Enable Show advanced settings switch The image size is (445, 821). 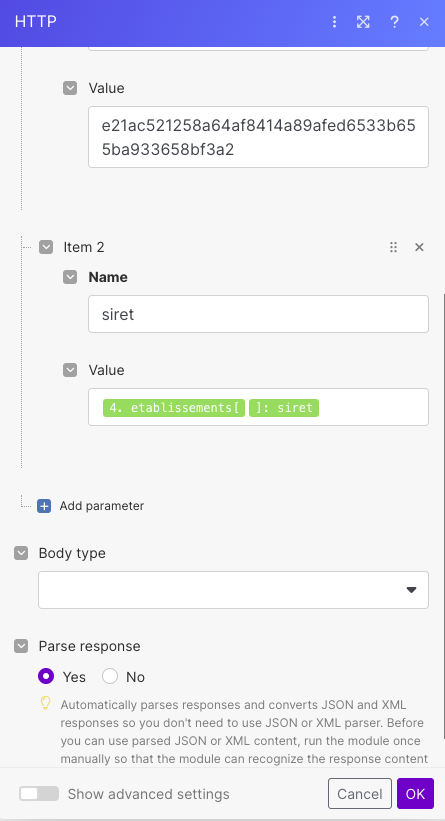click(x=39, y=794)
